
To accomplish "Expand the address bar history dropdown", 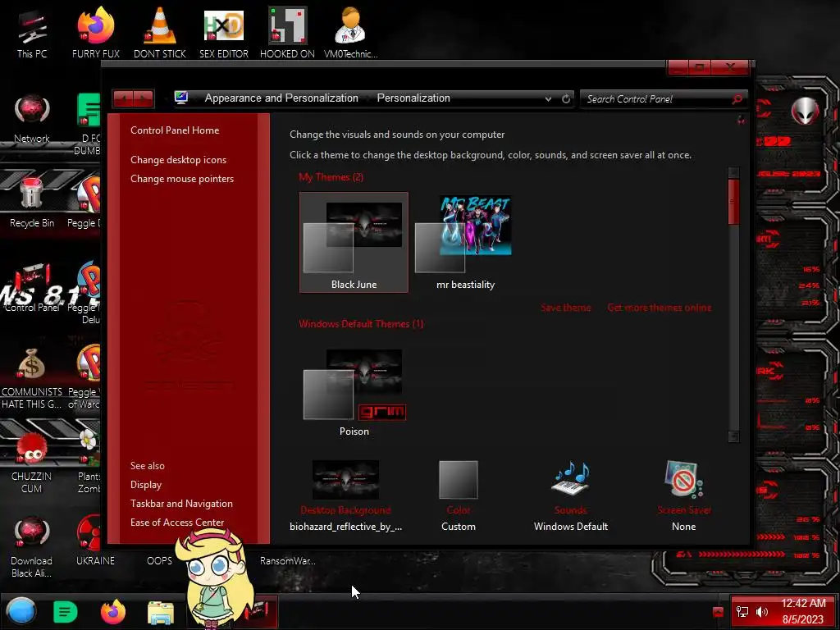I will 547,99.
